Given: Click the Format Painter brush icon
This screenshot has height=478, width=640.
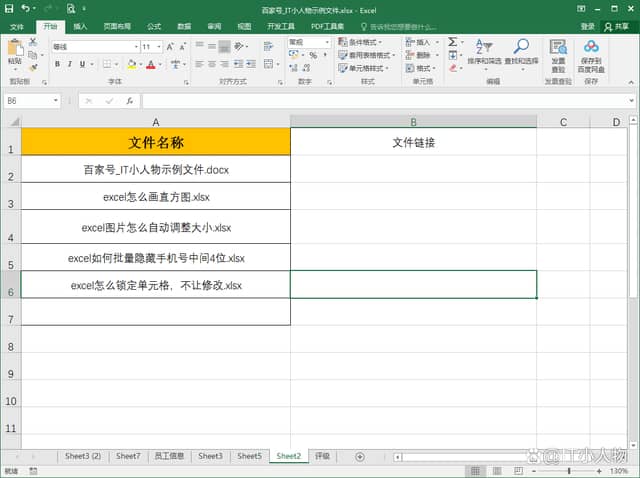Looking at the screenshot, I should [x=33, y=68].
